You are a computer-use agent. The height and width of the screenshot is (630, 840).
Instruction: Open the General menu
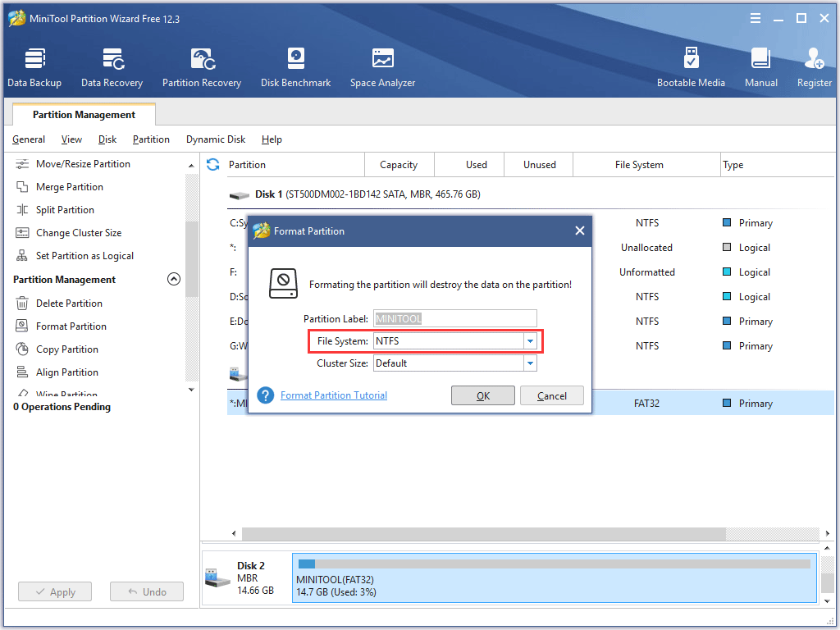point(29,139)
